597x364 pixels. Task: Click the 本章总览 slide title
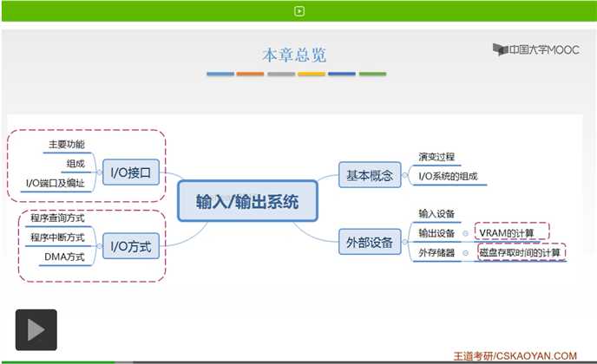click(294, 55)
